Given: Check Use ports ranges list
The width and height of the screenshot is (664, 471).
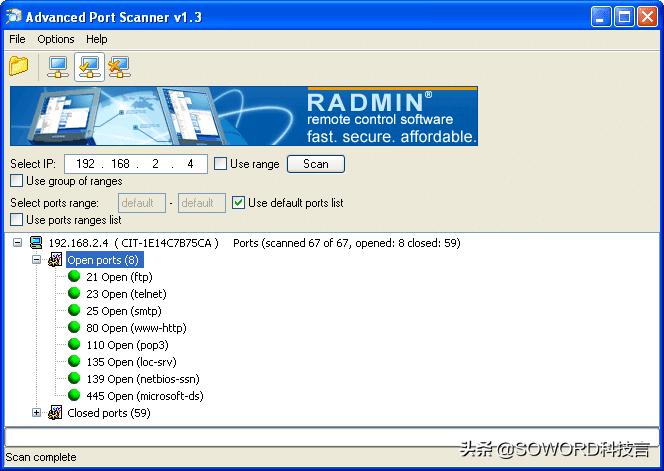Looking at the screenshot, I should (x=17, y=219).
